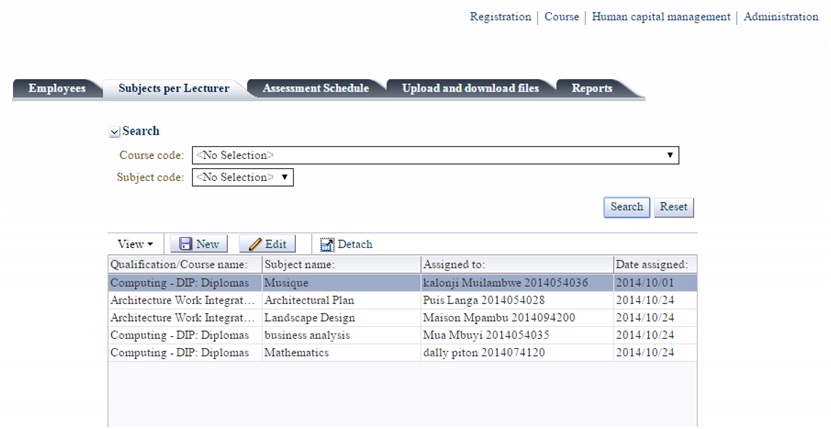Open the Upload and download files tab

tap(470, 88)
